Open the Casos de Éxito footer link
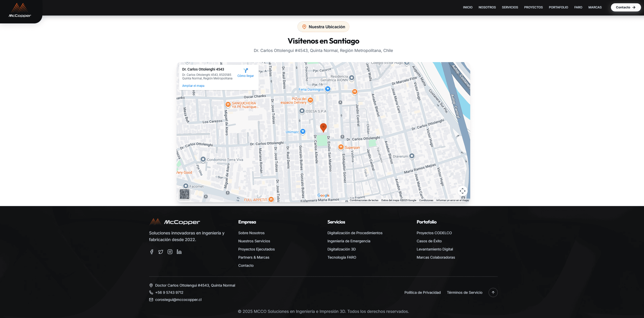Screen dimensions: 644x318 click(x=429, y=241)
